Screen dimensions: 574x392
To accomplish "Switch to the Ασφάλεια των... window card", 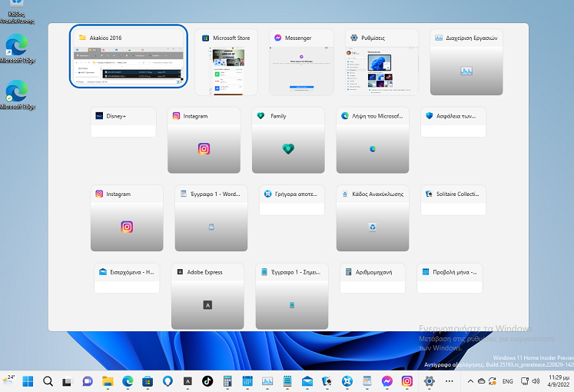I will [453, 122].
